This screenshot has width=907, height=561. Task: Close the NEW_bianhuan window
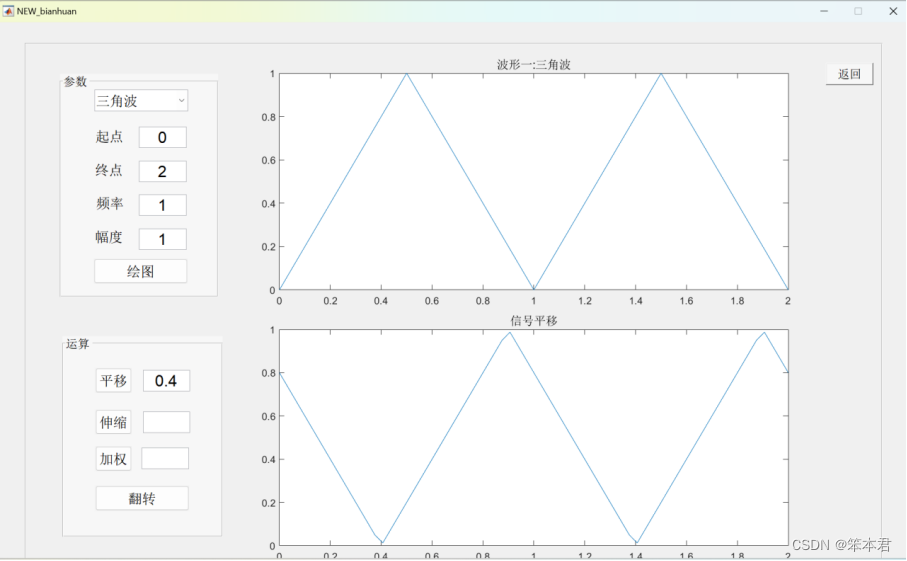tap(893, 11)
